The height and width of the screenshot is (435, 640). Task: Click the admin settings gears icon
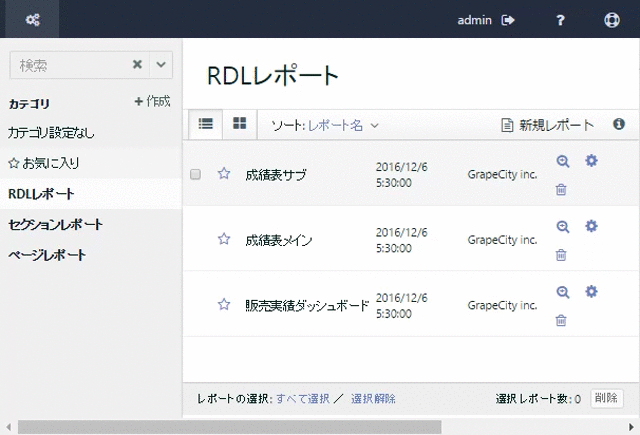point(32,19)
